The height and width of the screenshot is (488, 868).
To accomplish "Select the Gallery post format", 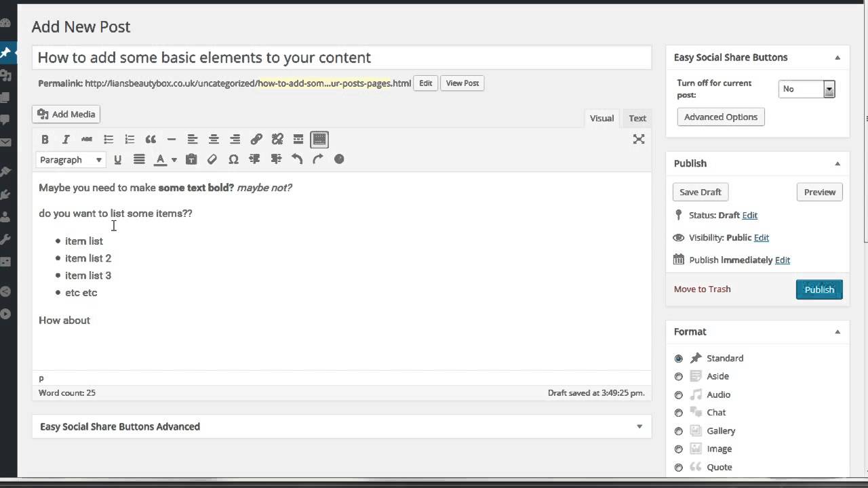I will pyautogui.click(x=679, y=431).
